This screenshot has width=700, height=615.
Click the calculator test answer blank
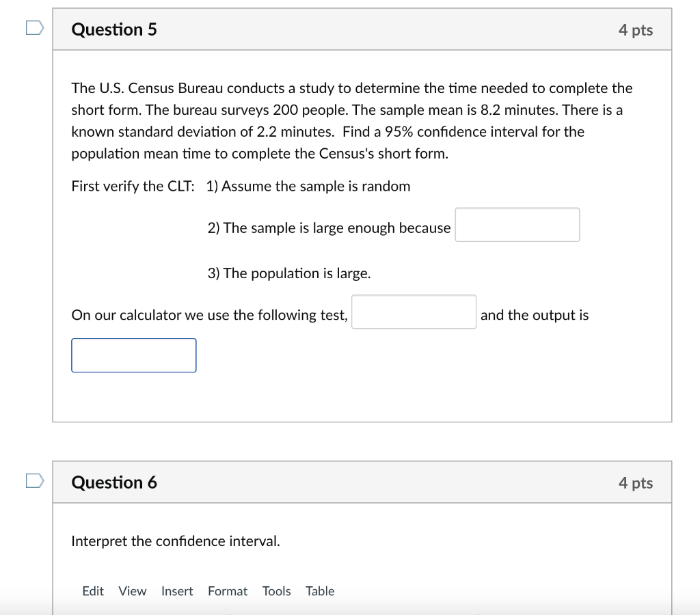(x=414, y=312)
